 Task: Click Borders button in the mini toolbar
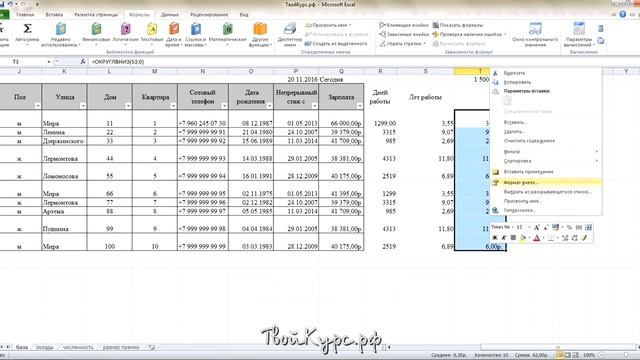[x=551, y=238]
